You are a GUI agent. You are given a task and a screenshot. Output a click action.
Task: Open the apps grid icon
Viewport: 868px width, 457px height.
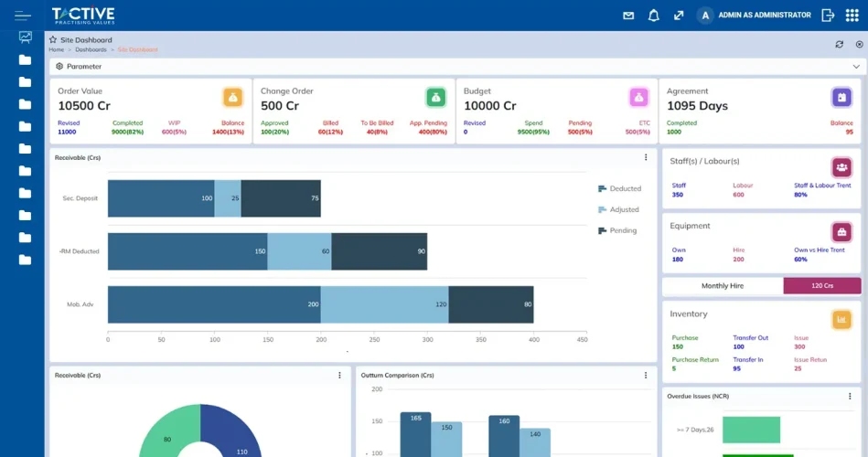(852, 16)
